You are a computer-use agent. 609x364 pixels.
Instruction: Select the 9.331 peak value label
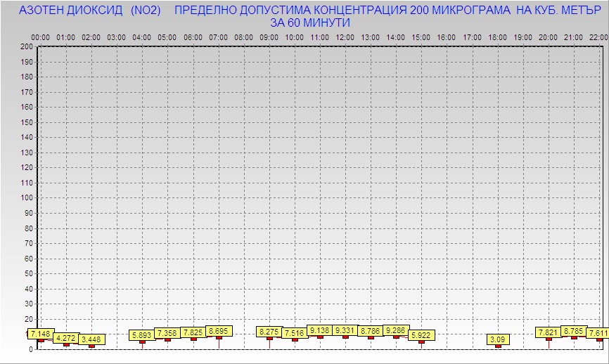point(345,330)
